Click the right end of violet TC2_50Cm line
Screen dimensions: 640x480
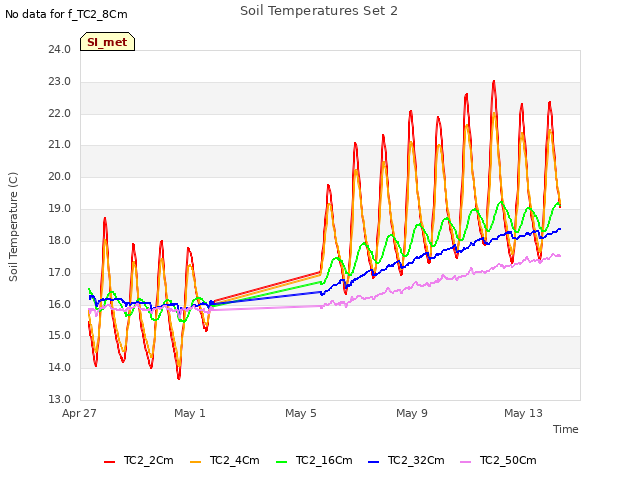[560, 256]
